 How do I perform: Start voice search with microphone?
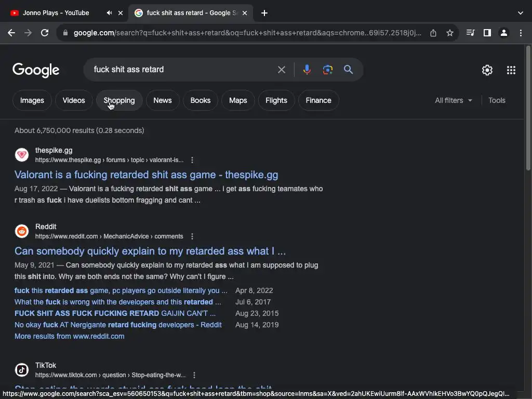[x=307, y=70]
